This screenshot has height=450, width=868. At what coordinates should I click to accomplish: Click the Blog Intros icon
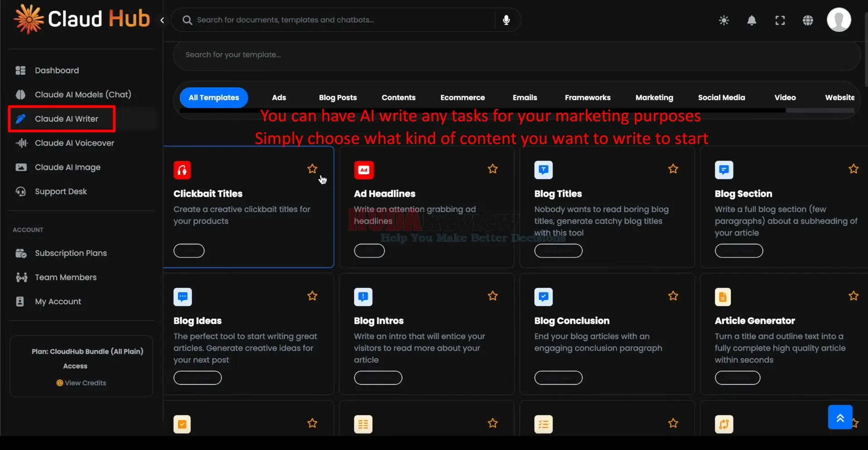[x=363, y=297]
